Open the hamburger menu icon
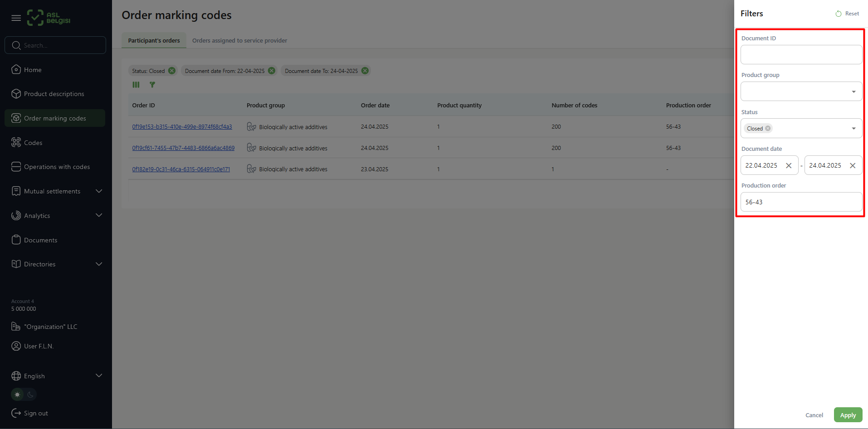 click(x=16, y=18)
